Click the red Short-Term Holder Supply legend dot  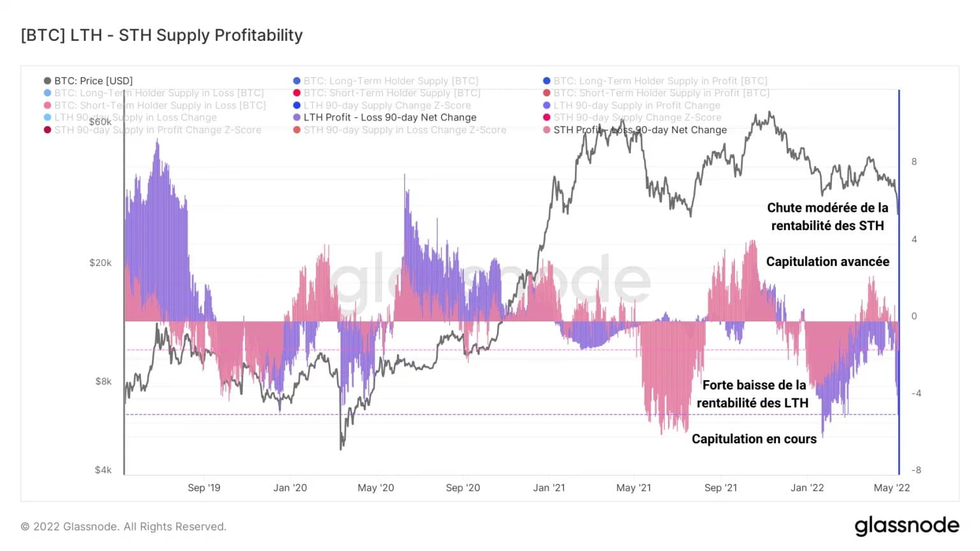(x=297, y=93)
